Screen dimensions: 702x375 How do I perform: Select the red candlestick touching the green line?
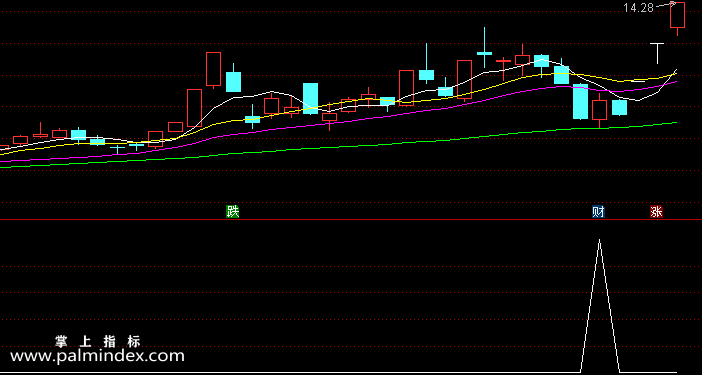pyautogui.click(x=599, y=110)
